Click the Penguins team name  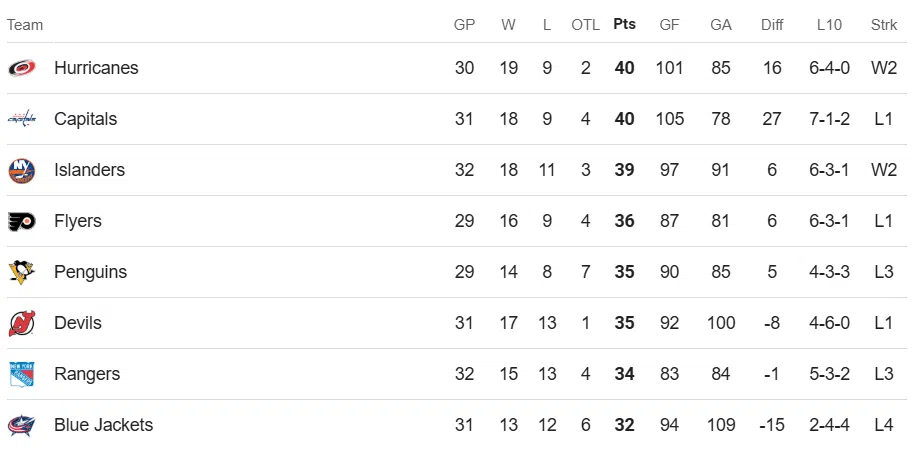(90, 272)
